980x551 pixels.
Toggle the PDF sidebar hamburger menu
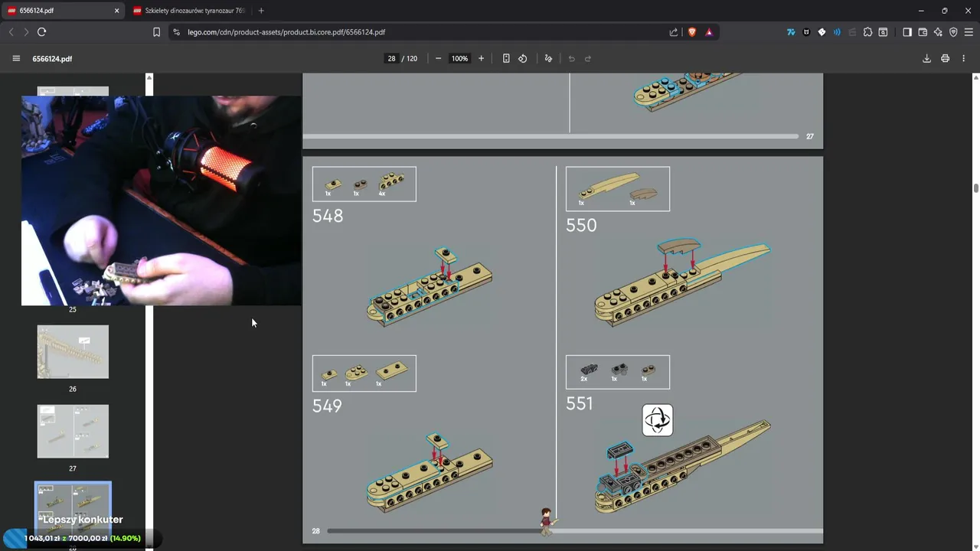coord(16,58)
